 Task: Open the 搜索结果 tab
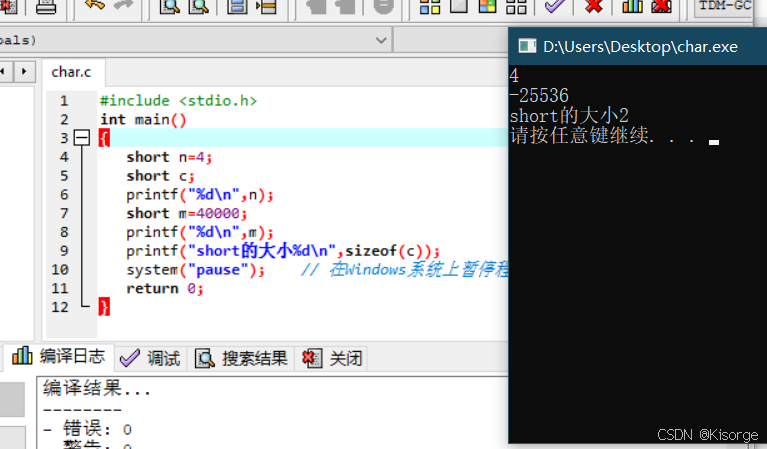point(241,359)
